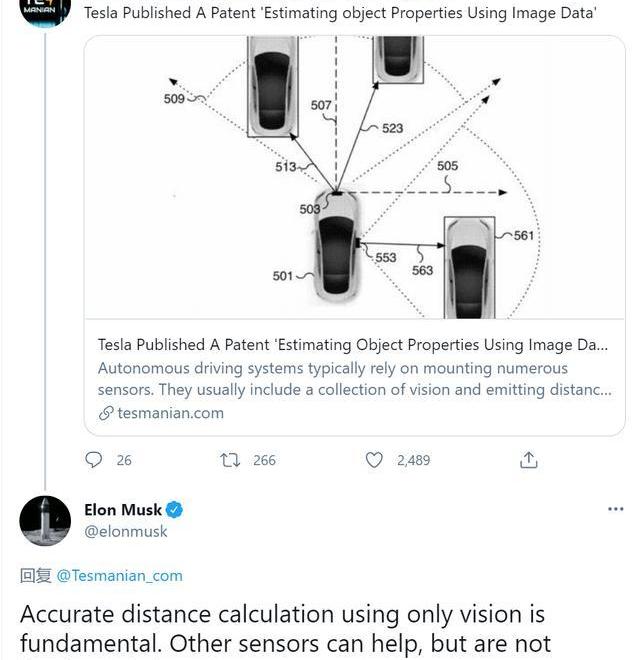This screenshot has height=660, width=640.
Task: Open Elon Musk's profile avatar
Action: click(x=45, y=521)
